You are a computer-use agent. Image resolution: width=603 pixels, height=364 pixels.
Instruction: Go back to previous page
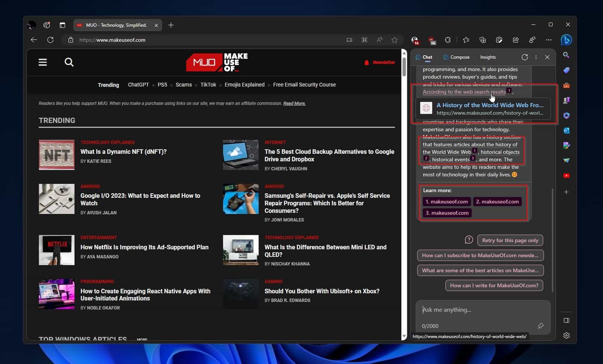[34, 40]
